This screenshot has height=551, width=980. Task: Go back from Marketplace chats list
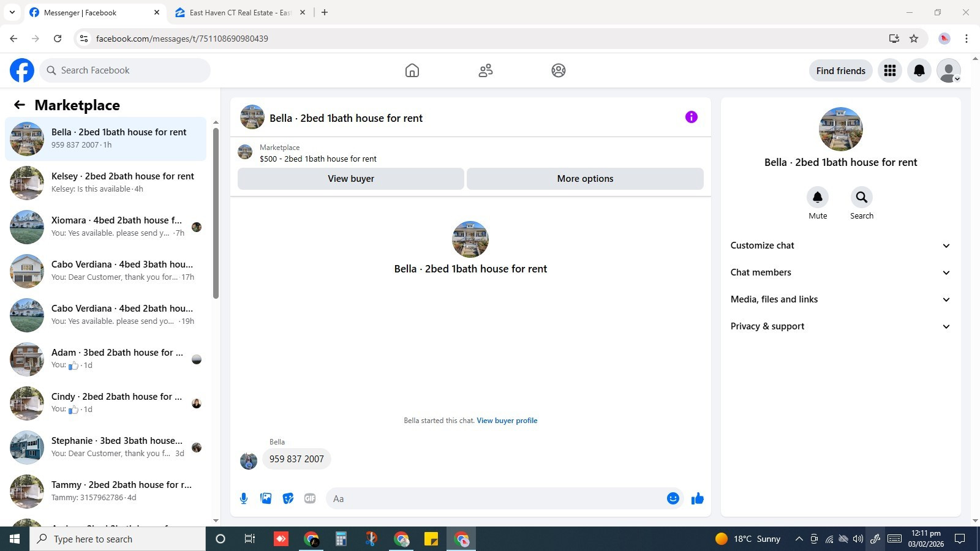[20, 105]
